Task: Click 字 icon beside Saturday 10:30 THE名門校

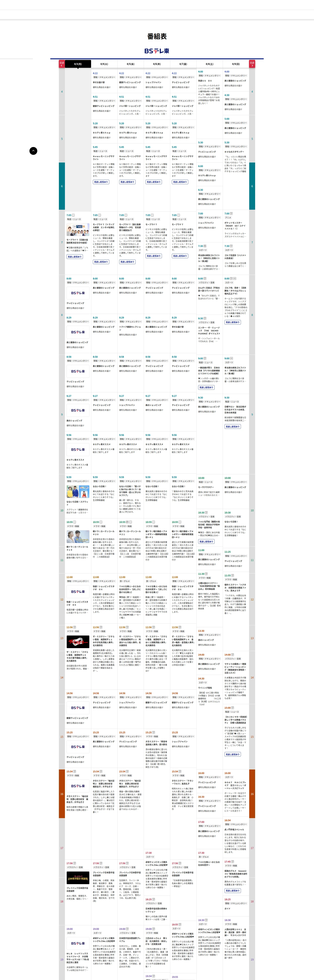Action: [207, 512]
